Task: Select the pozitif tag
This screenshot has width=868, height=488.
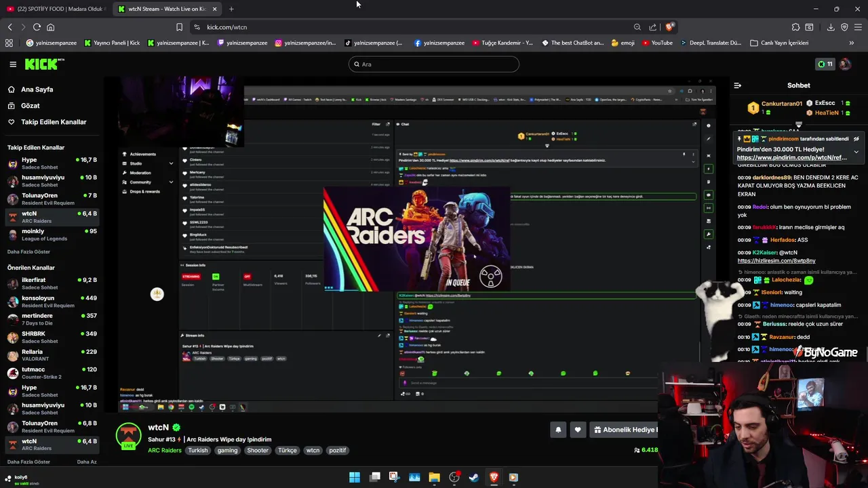Action: click(337, 450)
